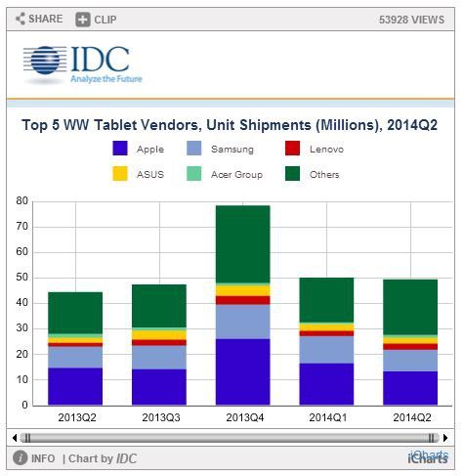Screen dimensions: 464x476
Task: Click the Others legend color swatch
Action: tap(292, 174)
